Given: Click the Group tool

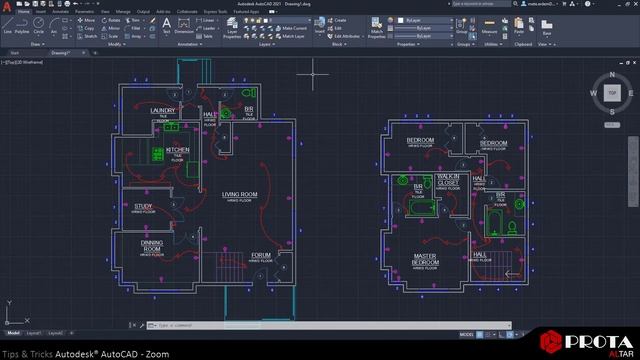Looking at the screenshot, I should point(461,25).
